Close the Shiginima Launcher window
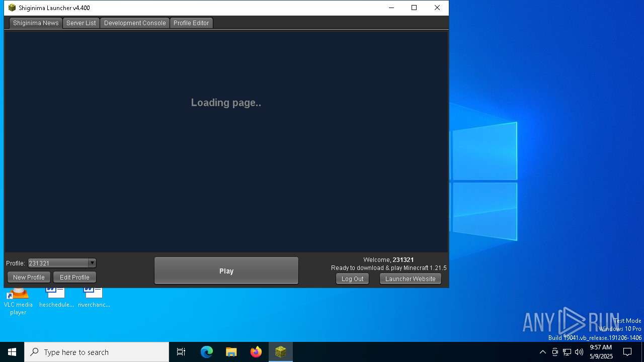 point(437,8)
